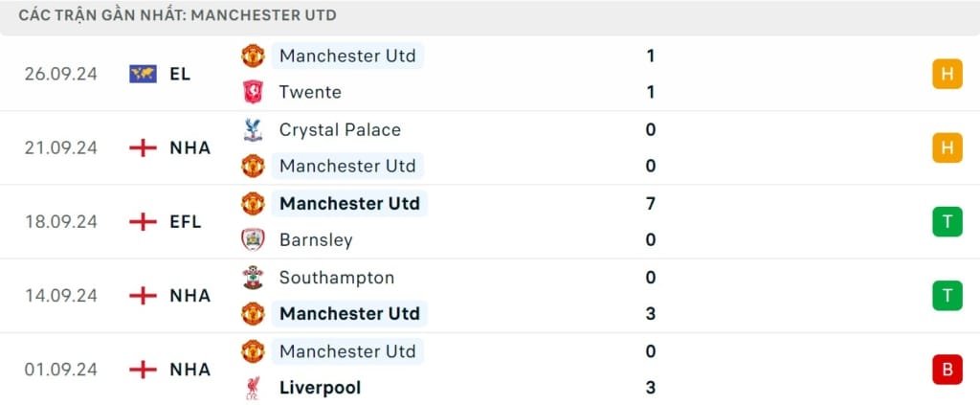The image size is (980, 405).
Task: Click the Crystal Palace club crest
Action: [x=252, y=129]
